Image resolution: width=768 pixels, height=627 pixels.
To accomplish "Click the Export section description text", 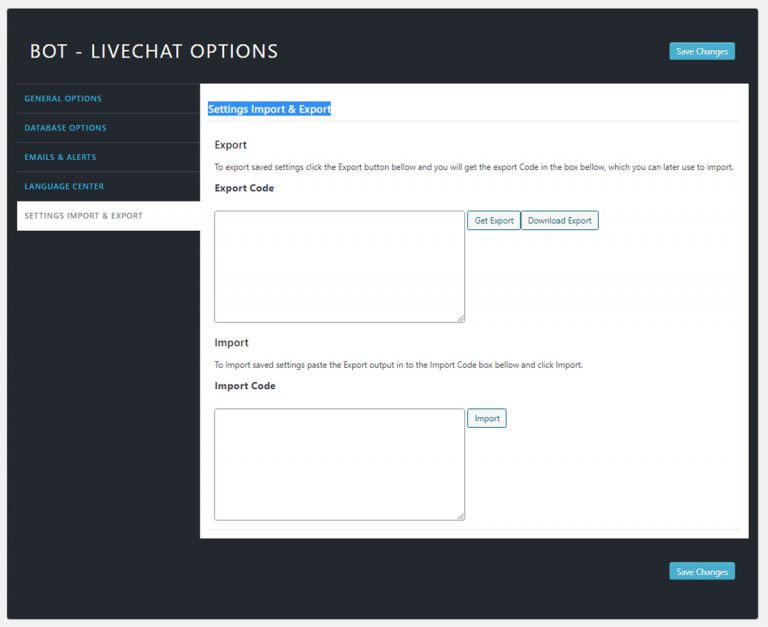I will tap(474, 167).
